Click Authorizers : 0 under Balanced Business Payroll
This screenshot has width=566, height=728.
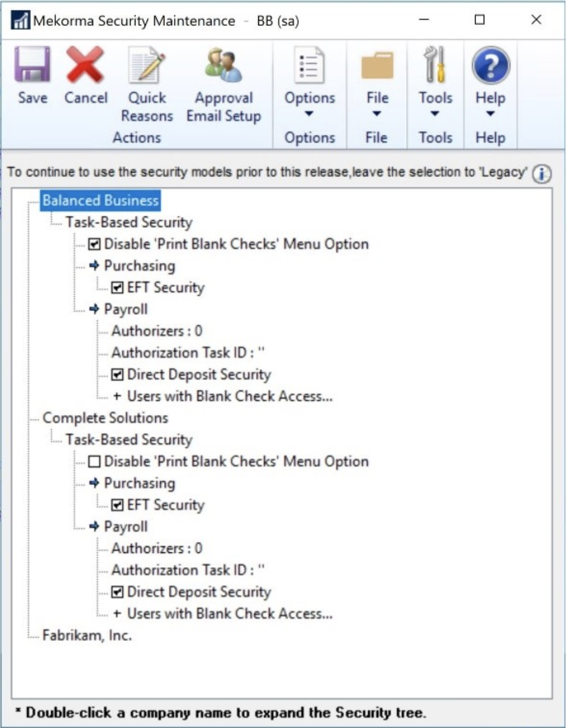tap(157, 331)
